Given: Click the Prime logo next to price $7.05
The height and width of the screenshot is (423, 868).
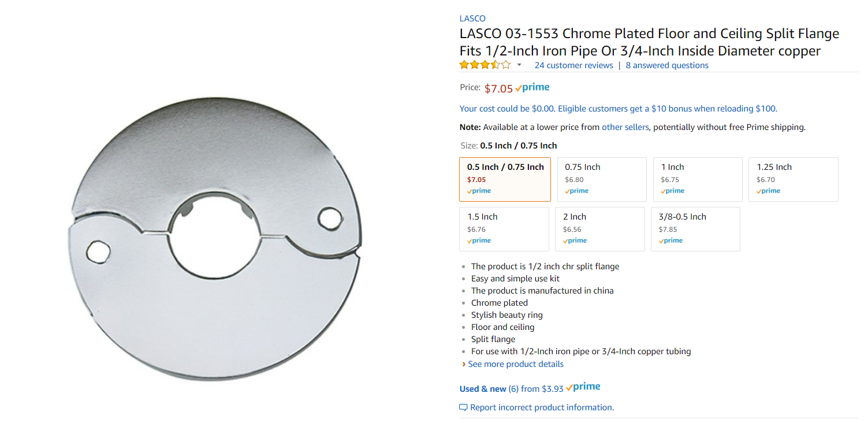Looking at the screenshot, I should point(532,88).
